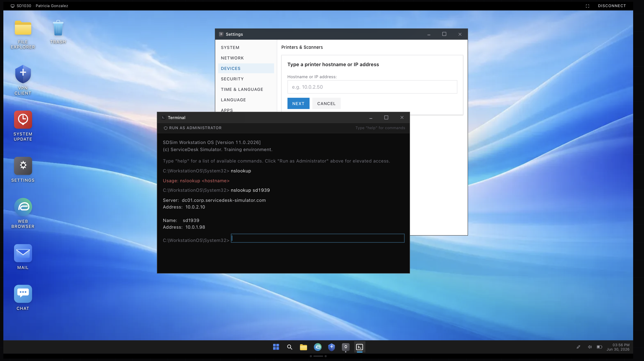Screen dimensions: 644x361
Task: Select NETWORK in Settings sidebar
Action: [x=246, y=58]
